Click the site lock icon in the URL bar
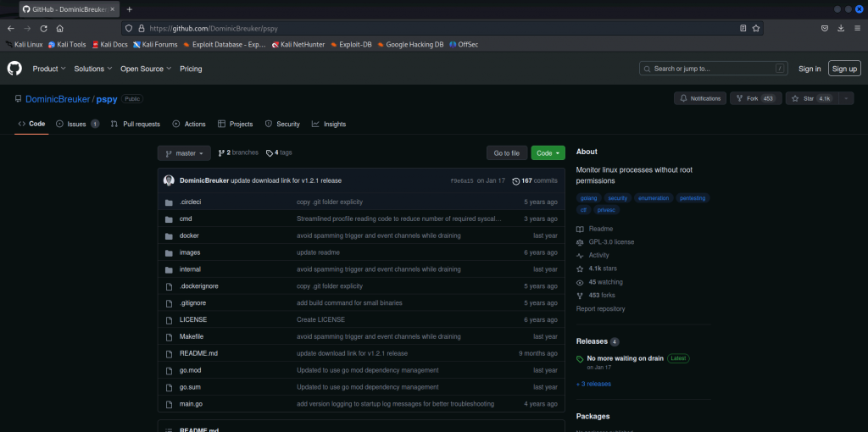The width and height of the screenshot is (868, 432). 142,28
